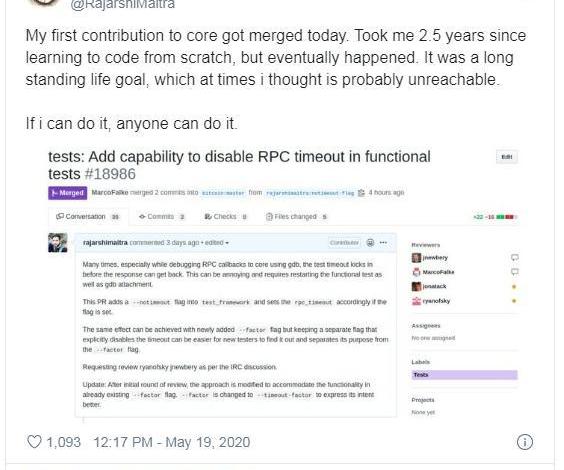The width and height of the screenshot is (564, 470).
Task: Open the three-dot comment options menu
Action: 383,243
